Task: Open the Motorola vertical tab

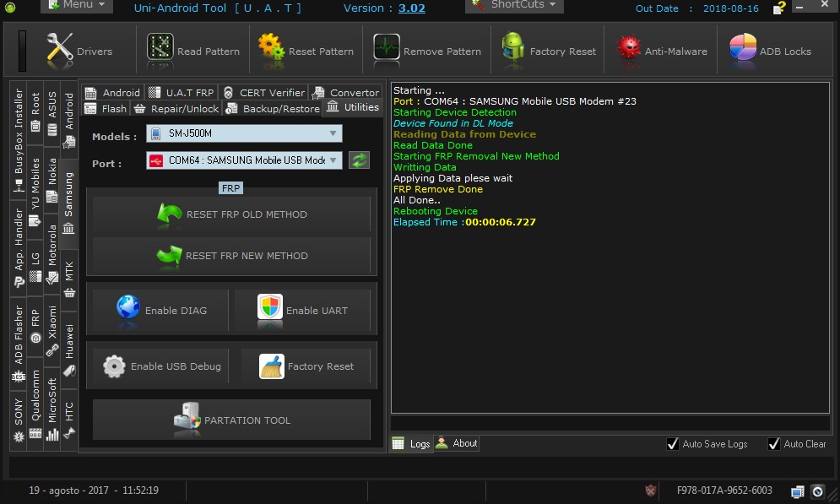Action: 52,254
